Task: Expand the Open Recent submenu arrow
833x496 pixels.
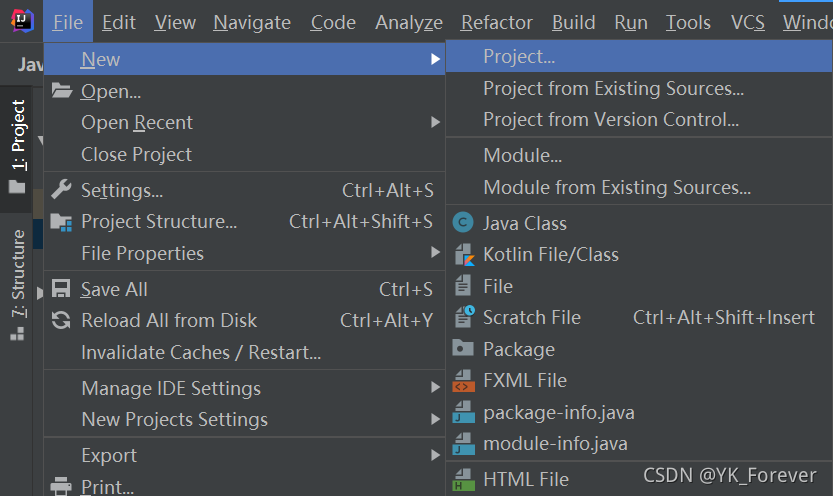Action: tap(435, 122)
